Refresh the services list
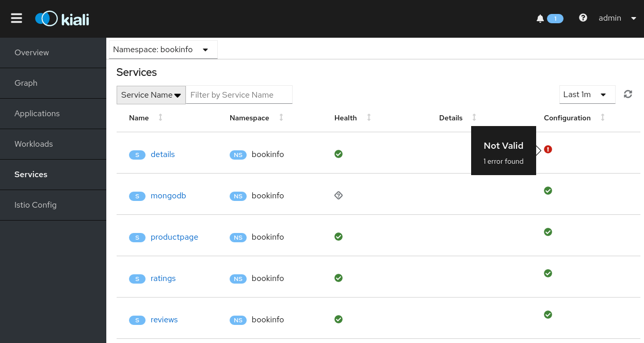 [628, 94]
